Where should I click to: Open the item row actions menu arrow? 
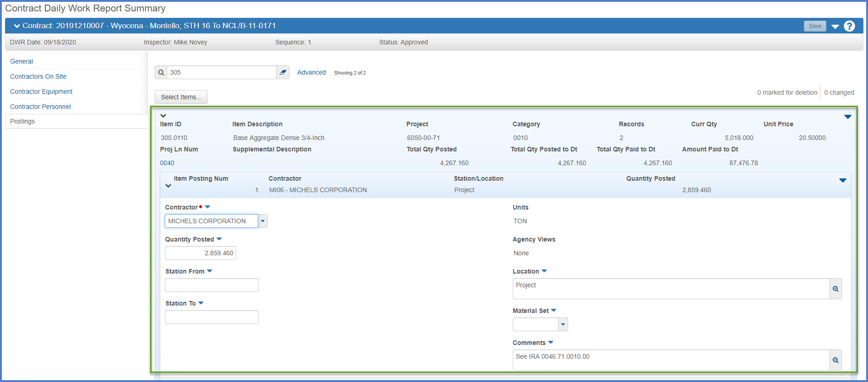click(848, 117)
